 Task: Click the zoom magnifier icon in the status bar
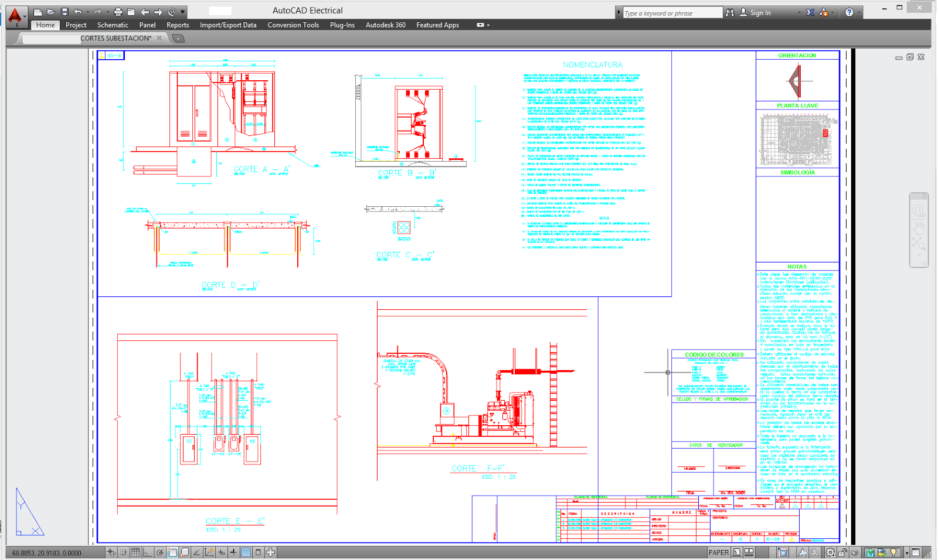coord(919,243)
